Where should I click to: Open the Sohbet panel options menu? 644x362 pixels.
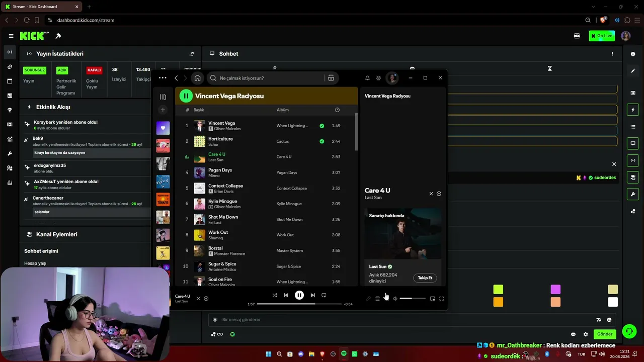click(612, 54)
